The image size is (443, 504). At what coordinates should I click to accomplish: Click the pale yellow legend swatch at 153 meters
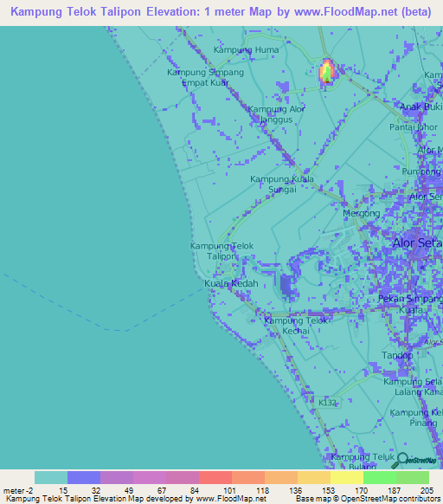coord(347,477)
